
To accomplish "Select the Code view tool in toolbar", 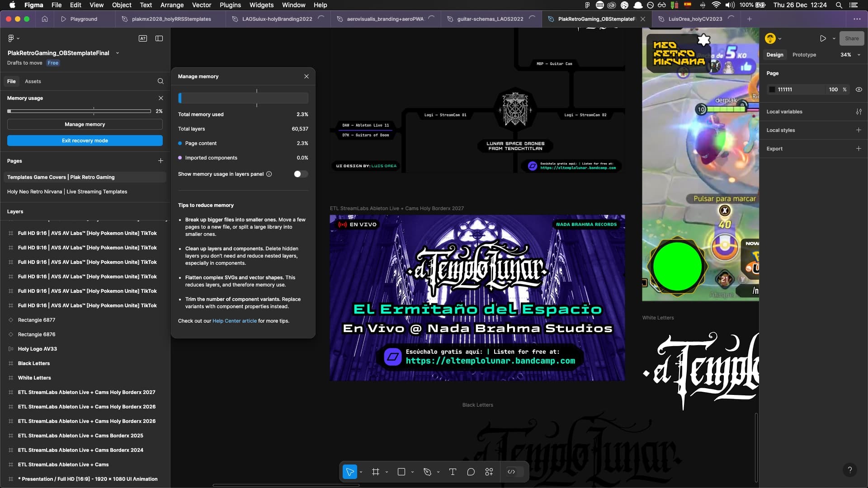I will tap(511, 472).
